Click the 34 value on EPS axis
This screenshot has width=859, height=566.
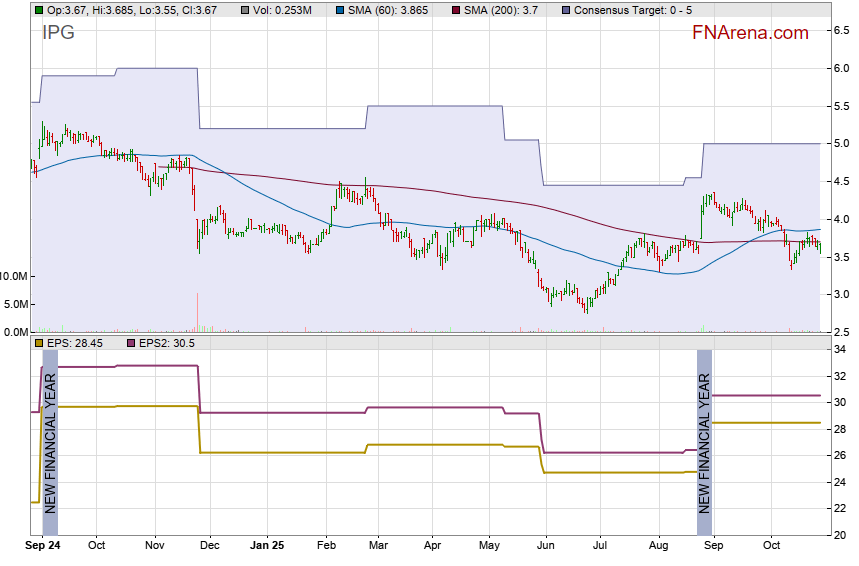click(840, 349)
